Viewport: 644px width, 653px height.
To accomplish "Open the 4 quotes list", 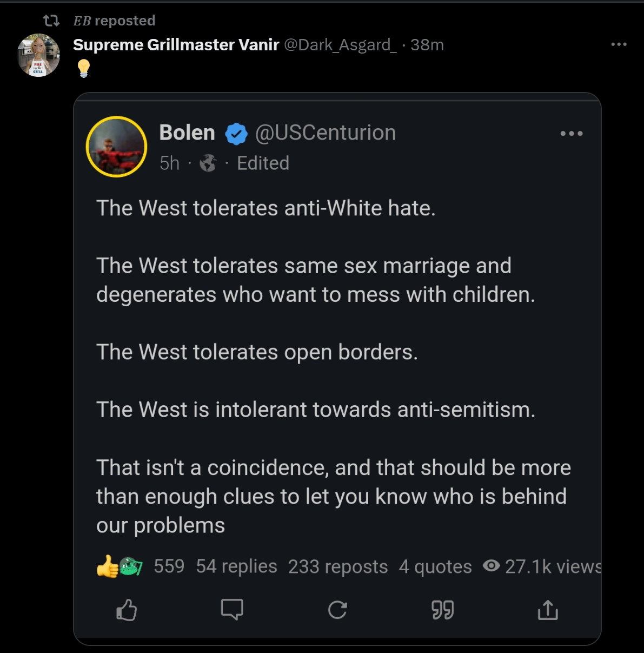I will point(435,566).
